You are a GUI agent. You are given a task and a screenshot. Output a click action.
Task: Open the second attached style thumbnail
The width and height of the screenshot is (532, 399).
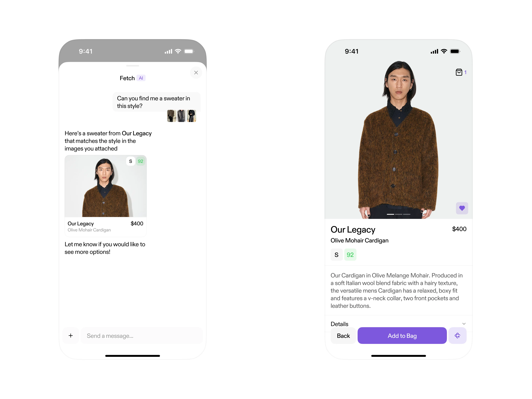coord(182,116)
